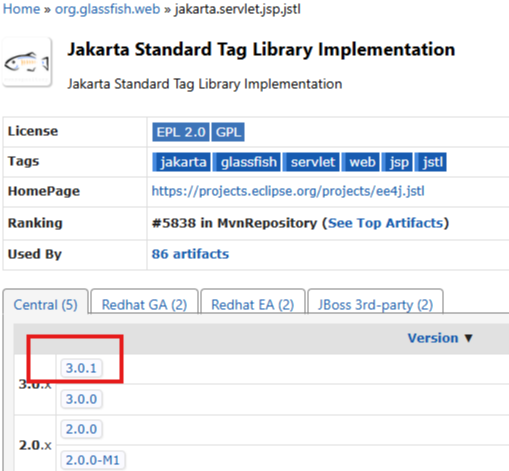The height and width of the screenshot is (471, 509).
Task: Click the License row label
Action: point(33,131)
